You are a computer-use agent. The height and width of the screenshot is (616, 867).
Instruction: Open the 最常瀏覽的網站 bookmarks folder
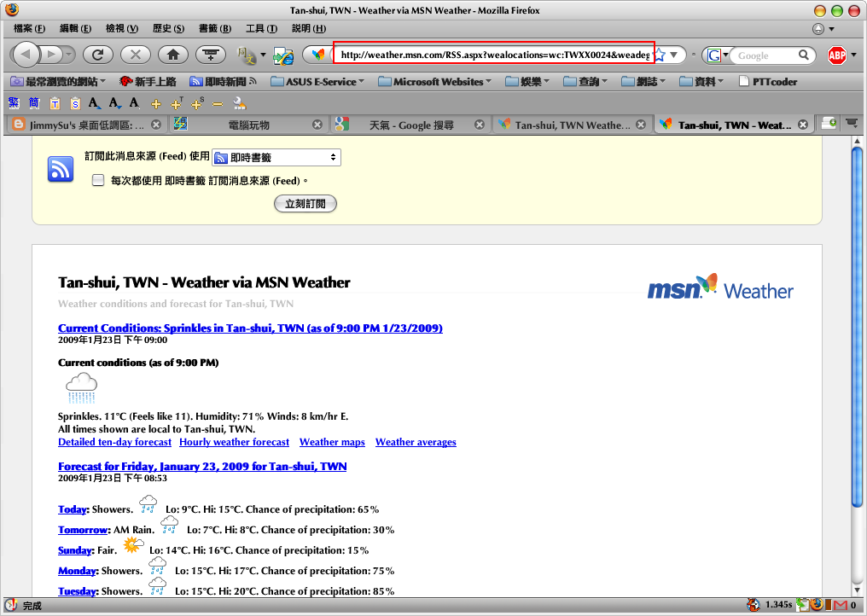point(59,82)
